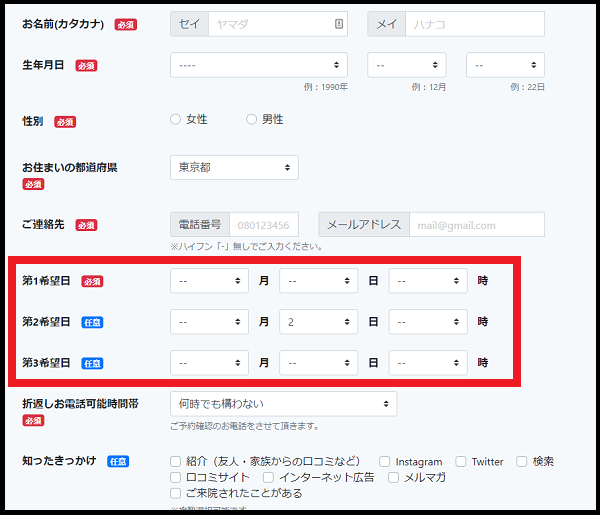
Task: Click the お住まいの都道府県 label
Action: (70, 167)
